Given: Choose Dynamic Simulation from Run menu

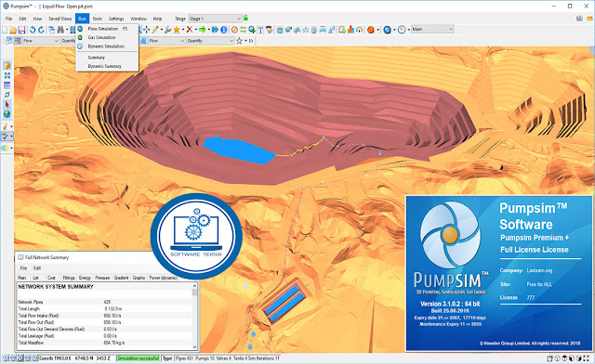Looking at the screenshot, I should click(x=107, y=46).
